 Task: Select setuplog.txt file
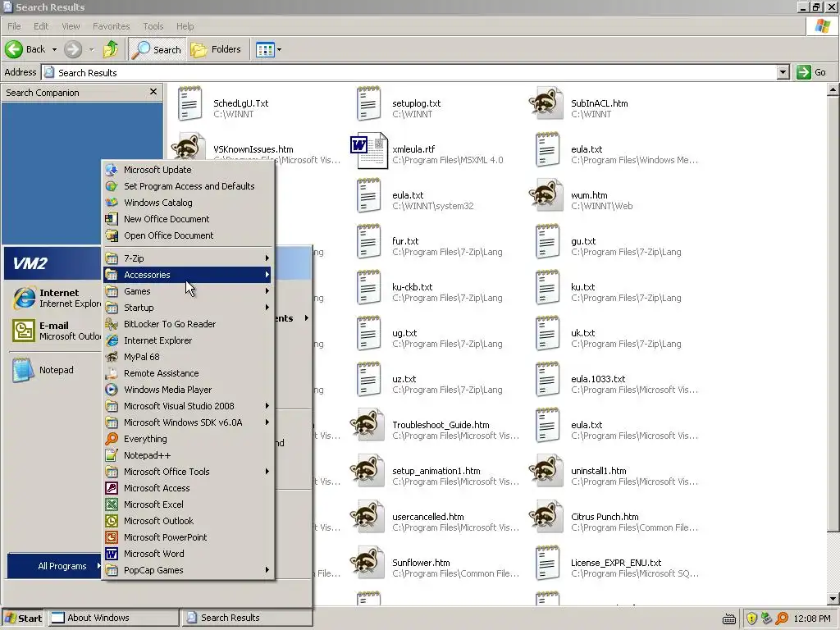click(399, 104)
